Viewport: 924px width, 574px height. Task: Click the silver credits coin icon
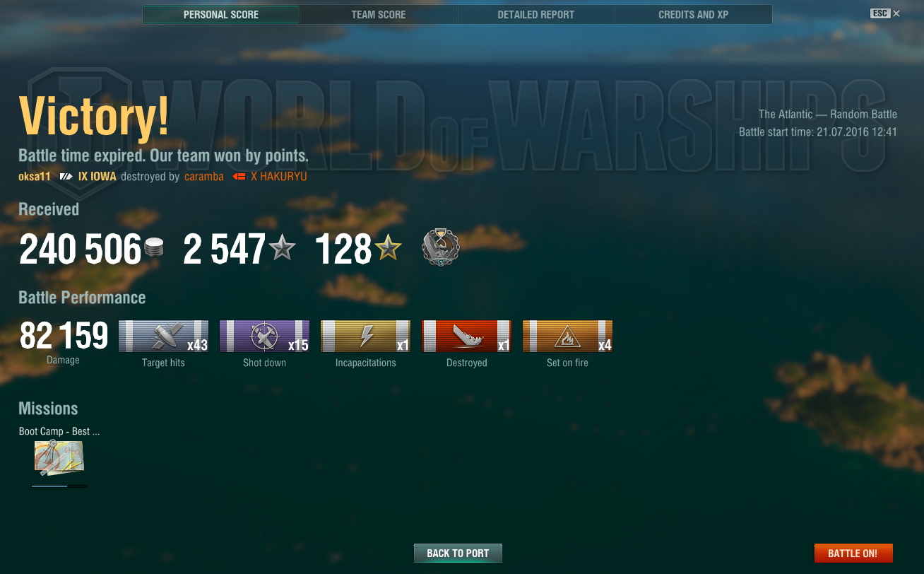(154, 248)
